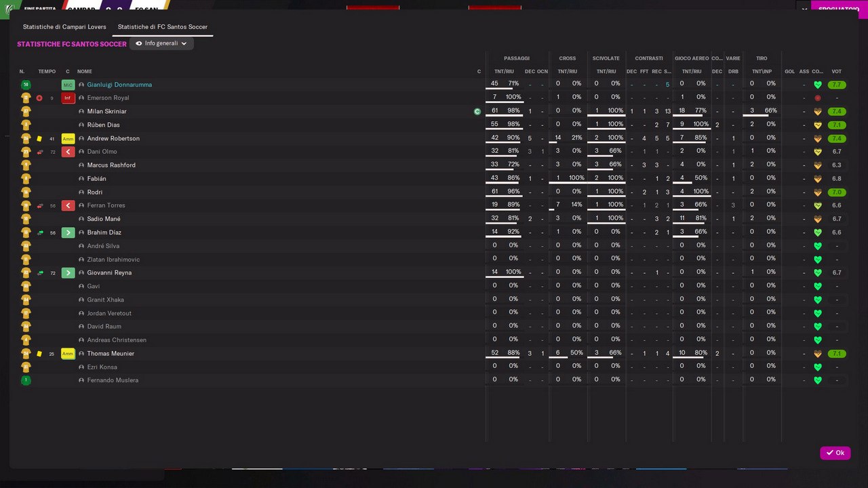Click Donnarumma's 7.7 match rating

[x=837, y=85]
